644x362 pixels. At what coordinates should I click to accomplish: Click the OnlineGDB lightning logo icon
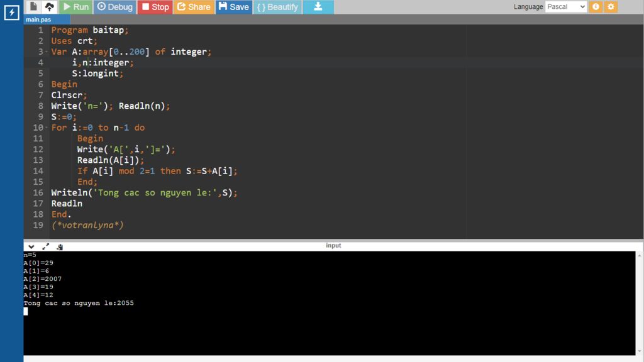tap(11, 13)
